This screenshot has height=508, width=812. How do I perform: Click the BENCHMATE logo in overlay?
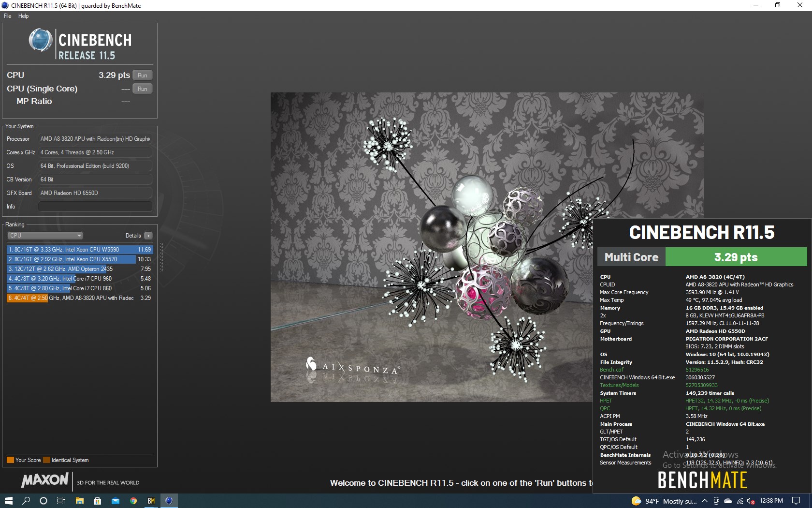pyautogui.click(x=702, y=480)
